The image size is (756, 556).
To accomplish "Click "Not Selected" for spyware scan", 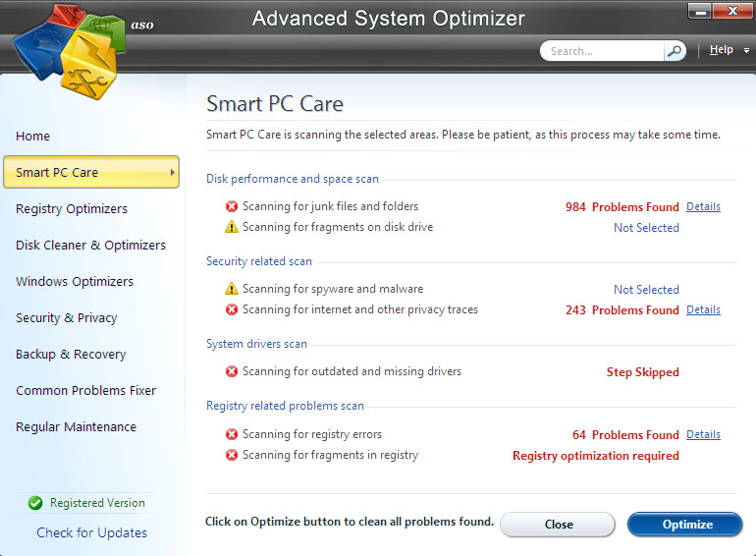I will 646,290.
